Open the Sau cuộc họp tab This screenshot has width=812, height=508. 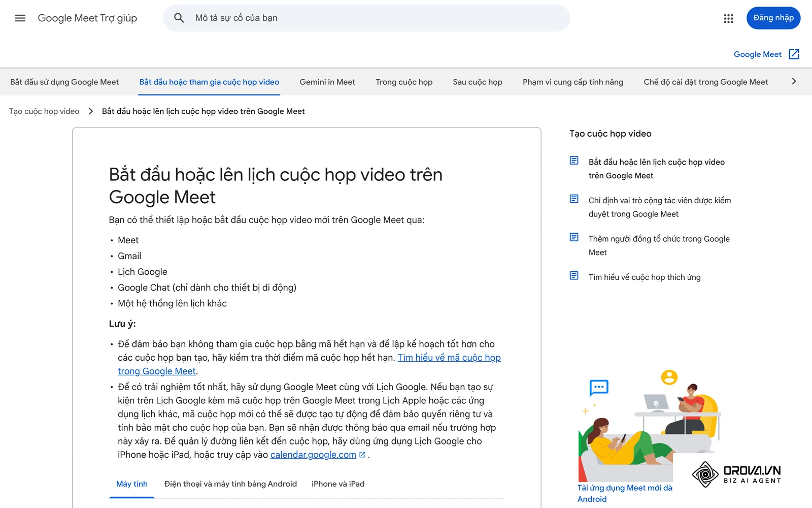click(478, 82)
